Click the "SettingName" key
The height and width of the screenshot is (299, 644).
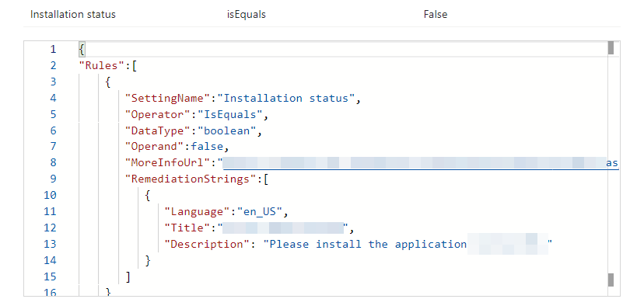point(168,98)
